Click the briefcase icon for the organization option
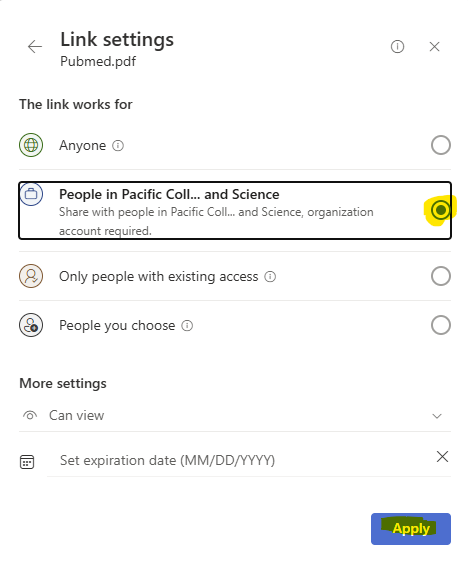The height and width of the screenshot is (564, 468). [31, 194]
